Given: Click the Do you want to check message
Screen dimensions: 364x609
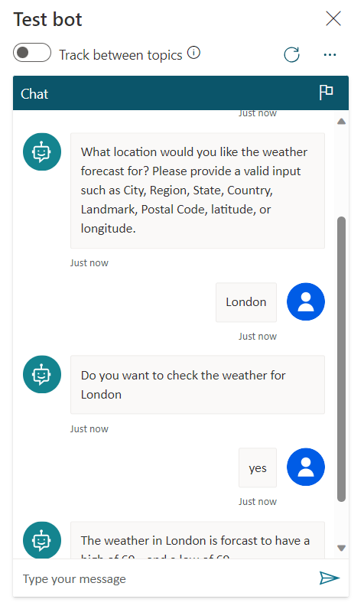Looking at the screenshot, I should click(x=197, y=385).
